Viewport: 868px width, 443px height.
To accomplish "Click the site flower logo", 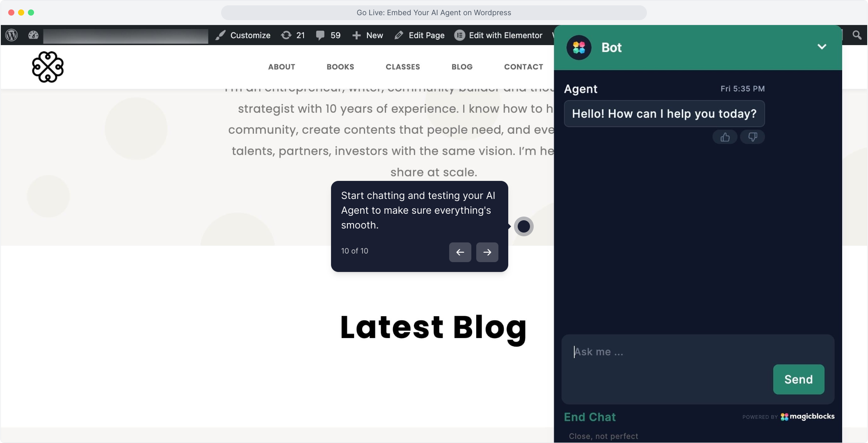I will (48, 67).
